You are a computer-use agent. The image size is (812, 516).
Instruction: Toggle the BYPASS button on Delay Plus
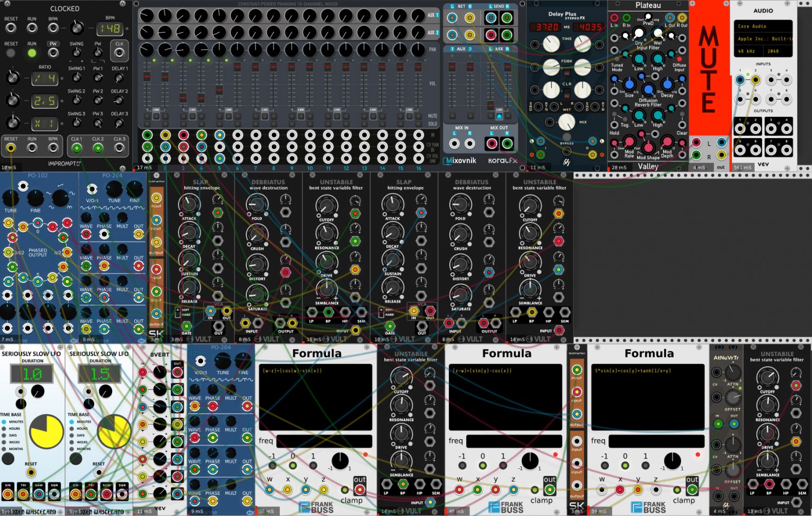567,136
